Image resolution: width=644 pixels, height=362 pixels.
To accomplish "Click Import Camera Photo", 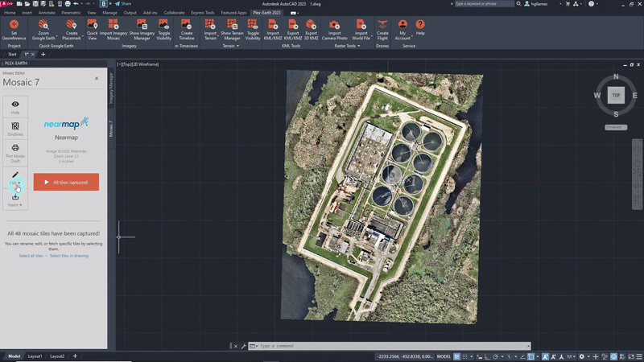I will [334, 30].
